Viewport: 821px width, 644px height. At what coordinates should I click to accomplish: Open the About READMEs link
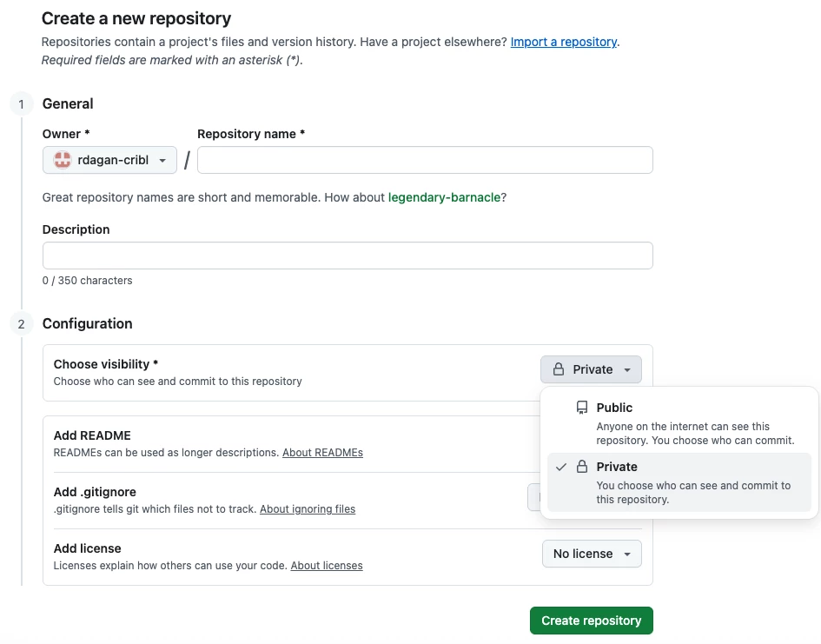click(x=322, y=453)
